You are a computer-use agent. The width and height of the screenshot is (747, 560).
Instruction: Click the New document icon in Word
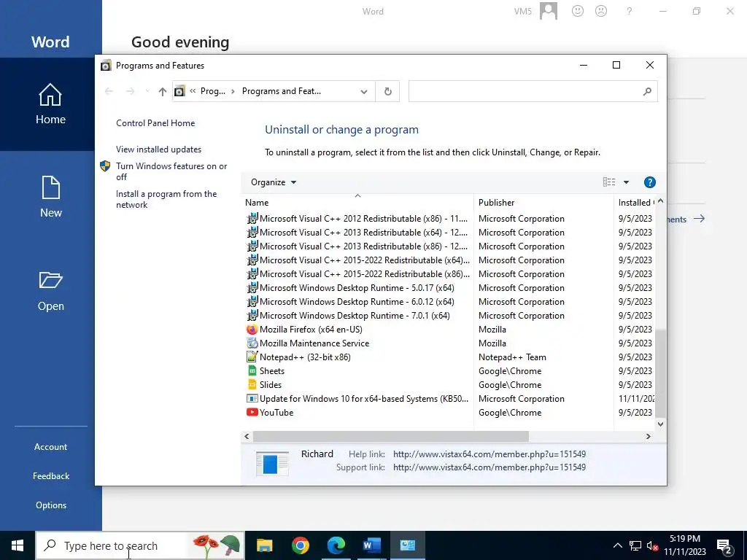pos(51,187)
